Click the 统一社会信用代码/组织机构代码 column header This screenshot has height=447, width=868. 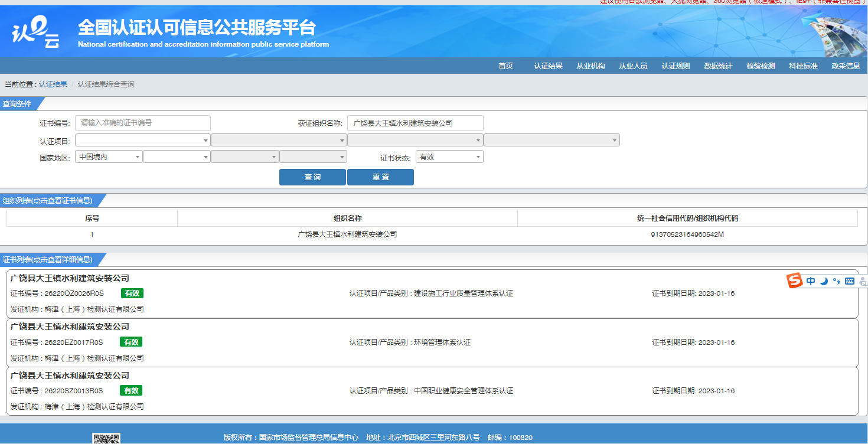pyautogui.click(x=687, y=218)
